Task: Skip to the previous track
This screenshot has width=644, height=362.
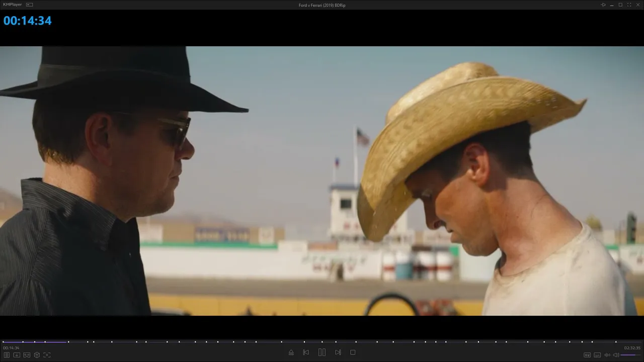Action: (306, 352)
